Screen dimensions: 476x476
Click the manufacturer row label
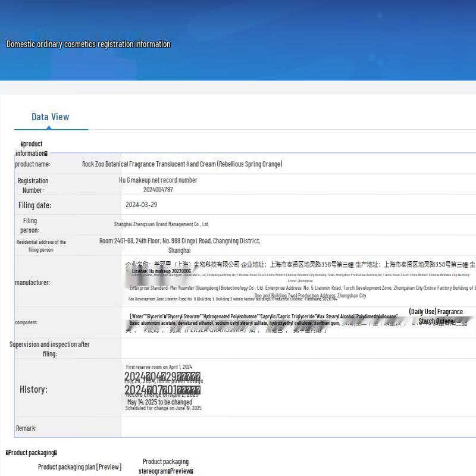pos(32,283)
